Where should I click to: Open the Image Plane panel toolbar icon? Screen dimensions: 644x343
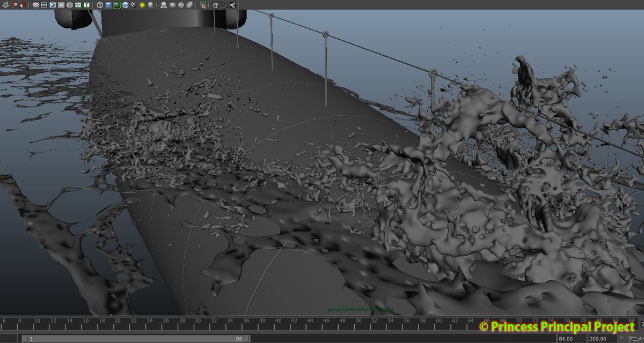6,5
